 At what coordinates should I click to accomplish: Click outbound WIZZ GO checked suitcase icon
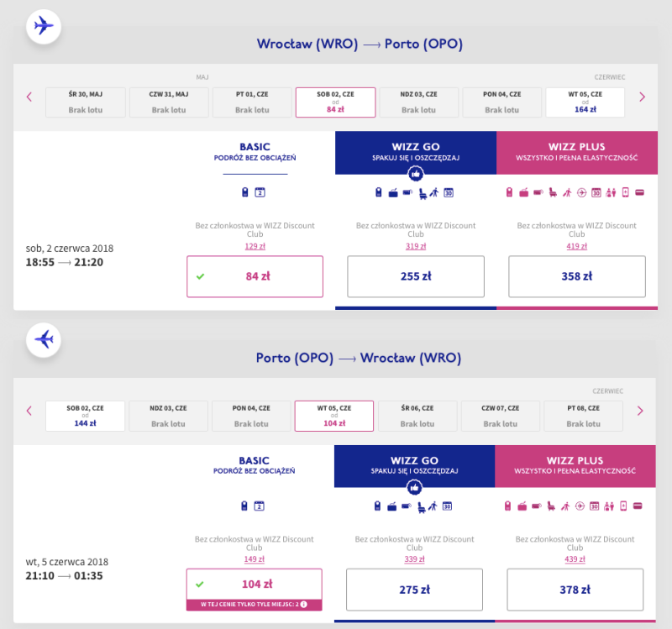393,193
